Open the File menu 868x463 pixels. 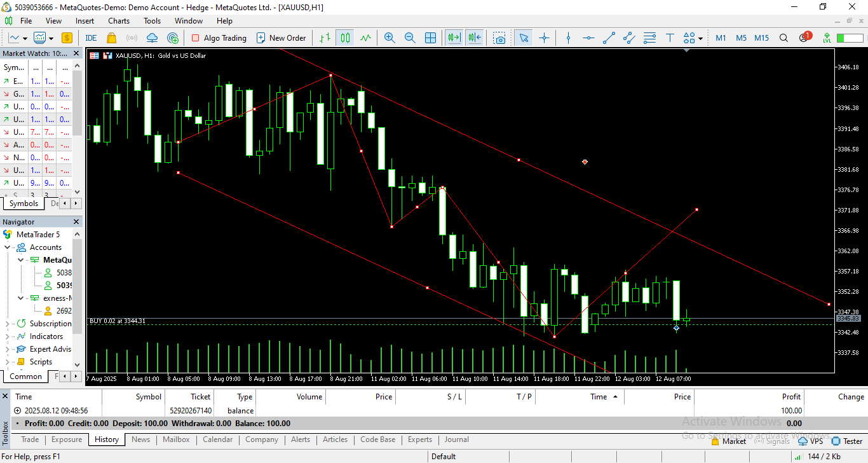coord(26,21)
